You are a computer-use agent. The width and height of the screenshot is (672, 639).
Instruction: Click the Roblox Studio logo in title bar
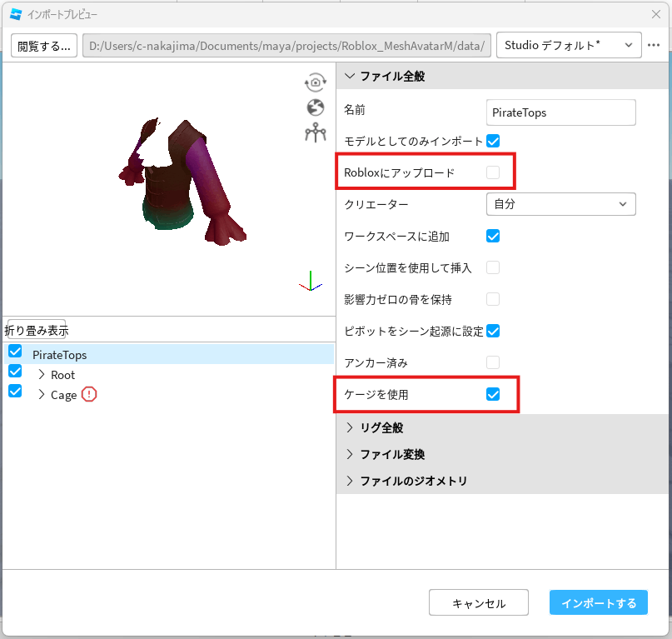click(16, 15)
